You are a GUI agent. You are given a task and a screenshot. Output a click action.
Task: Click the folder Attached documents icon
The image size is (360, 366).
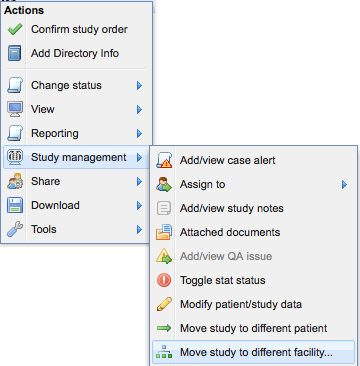pyautogui.click(x=164, y=232)
